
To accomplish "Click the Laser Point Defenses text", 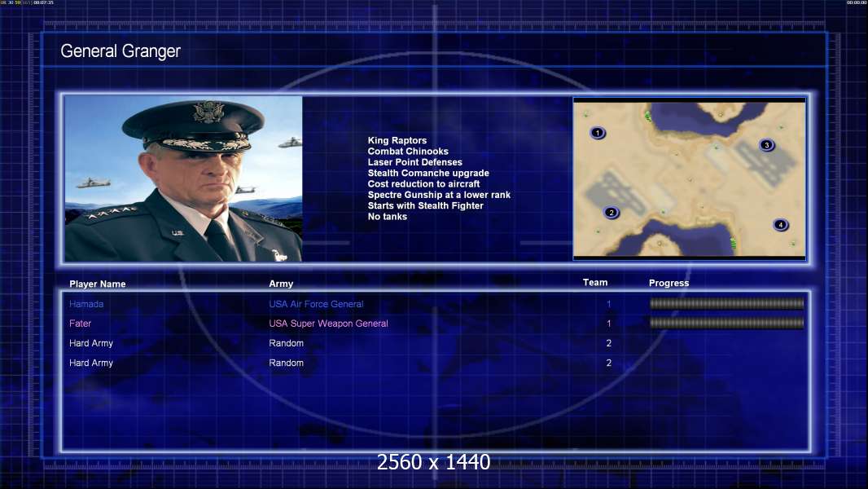I will click(414, 162).
